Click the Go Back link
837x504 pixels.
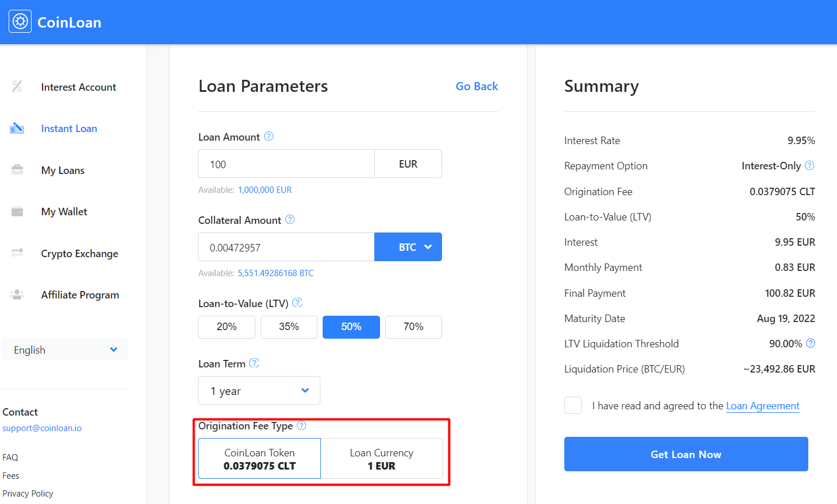(476, 86)
